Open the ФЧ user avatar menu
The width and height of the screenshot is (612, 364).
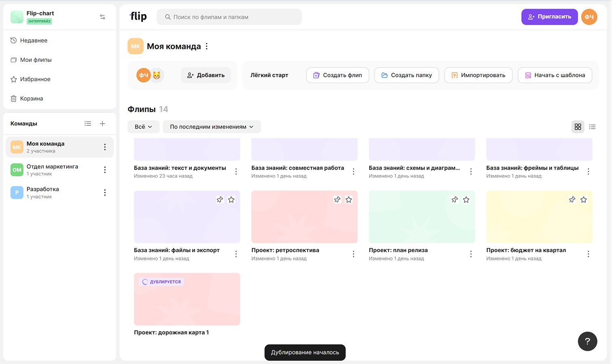589,17
